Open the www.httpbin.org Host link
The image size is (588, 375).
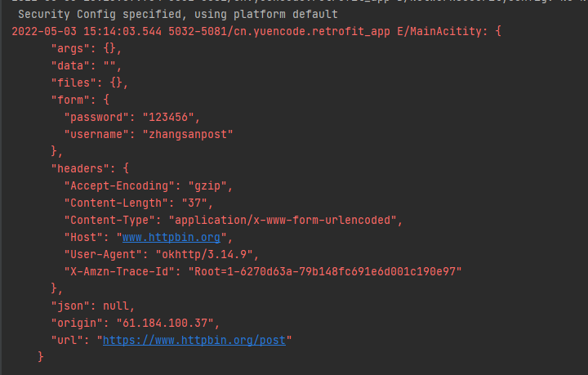pos(171,237)
